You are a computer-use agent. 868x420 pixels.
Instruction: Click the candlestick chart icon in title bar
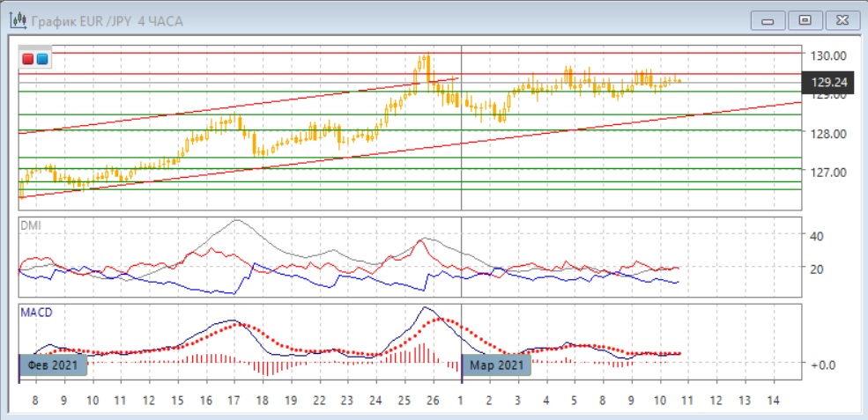pos(19,21)
